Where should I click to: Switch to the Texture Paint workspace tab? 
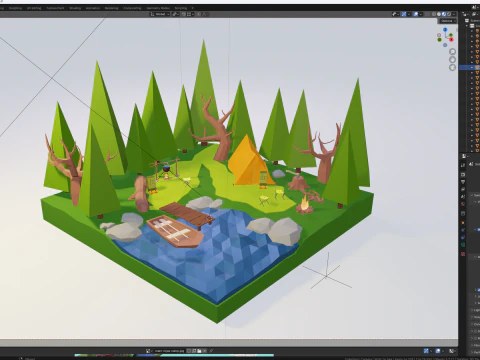tap(55, 8)
